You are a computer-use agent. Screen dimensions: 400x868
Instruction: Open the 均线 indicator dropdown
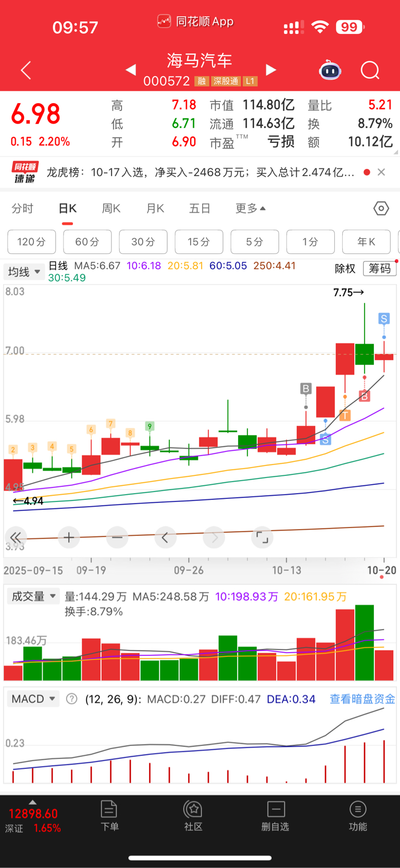pos(24,272)
